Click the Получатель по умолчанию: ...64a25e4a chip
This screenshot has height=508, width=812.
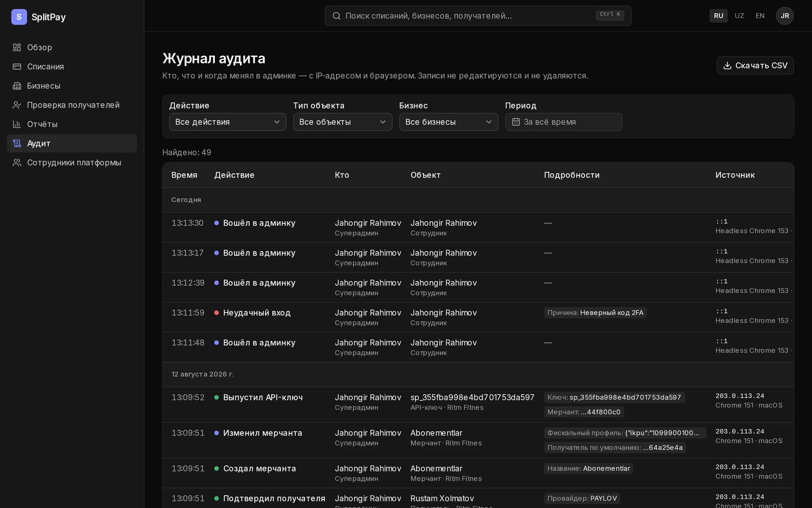point(615,447)
